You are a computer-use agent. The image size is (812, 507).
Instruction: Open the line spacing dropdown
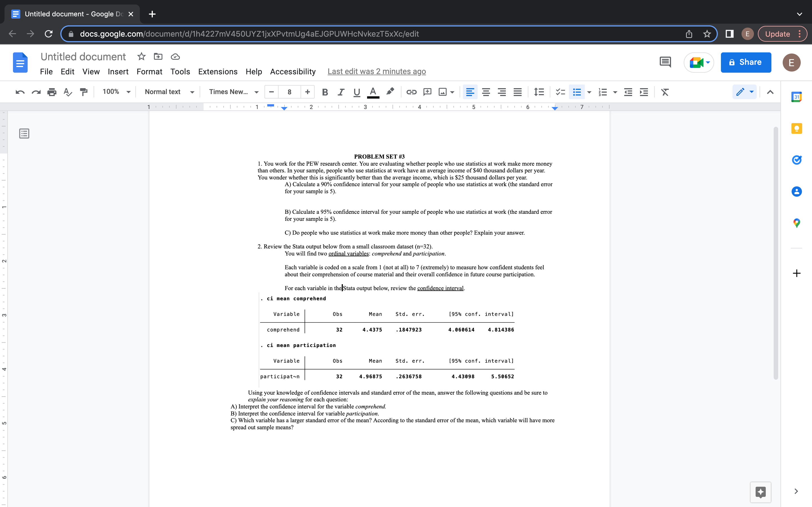point(539,92)
